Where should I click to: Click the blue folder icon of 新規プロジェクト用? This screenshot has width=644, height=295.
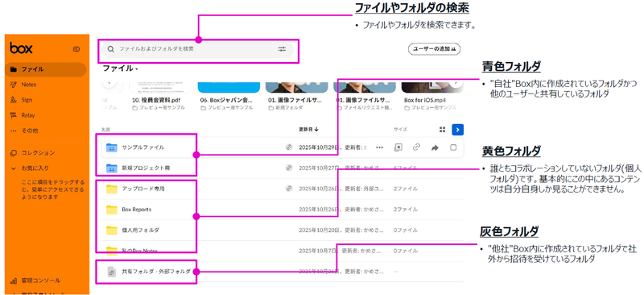111,168
